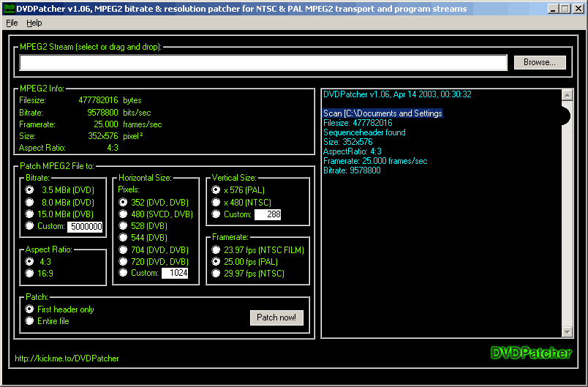Select 16:9 aspect ratio option
The image size is (588, 387).
tap(29, 273)
